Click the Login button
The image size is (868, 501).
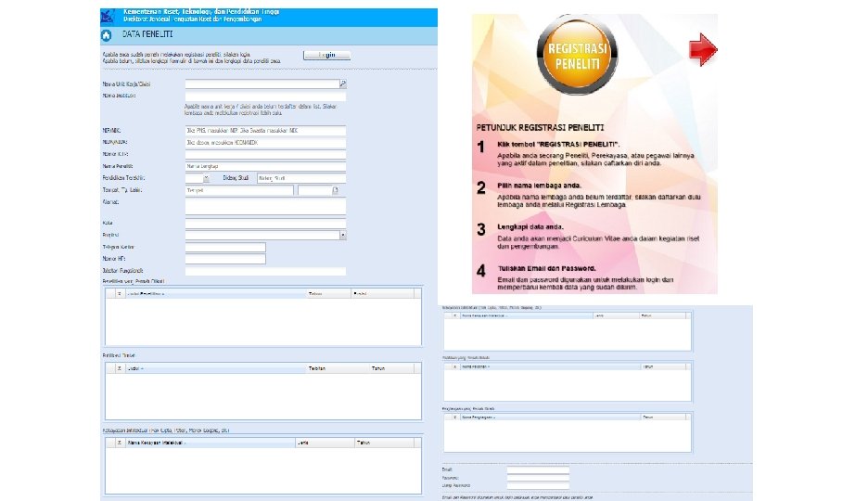[326, 55]
